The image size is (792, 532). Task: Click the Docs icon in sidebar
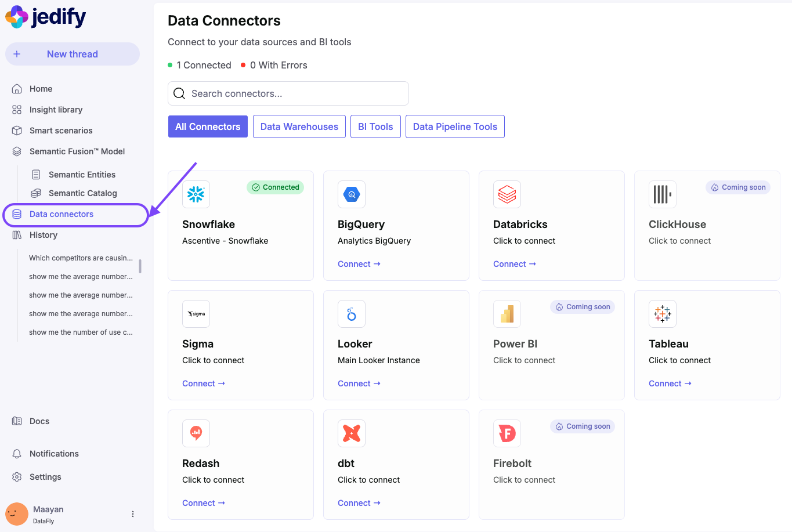[17, 421]
